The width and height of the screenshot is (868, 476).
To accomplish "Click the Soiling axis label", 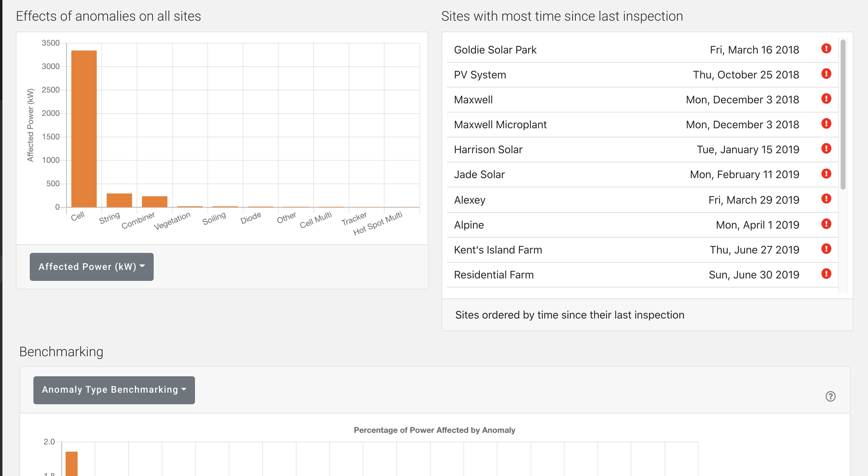I will pyautogui.click(x=214, y=219).
